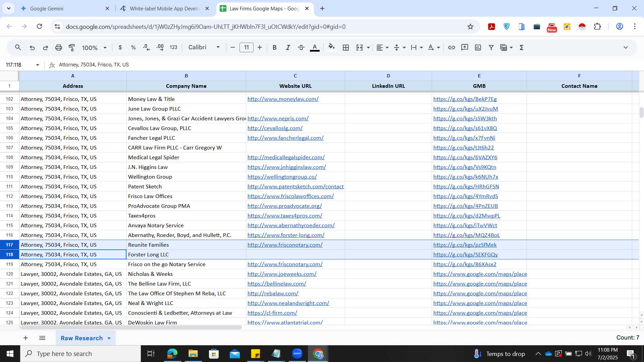This screenshot has height=362, width=644.
Task: Open a new browser tab
Action: 322,8
